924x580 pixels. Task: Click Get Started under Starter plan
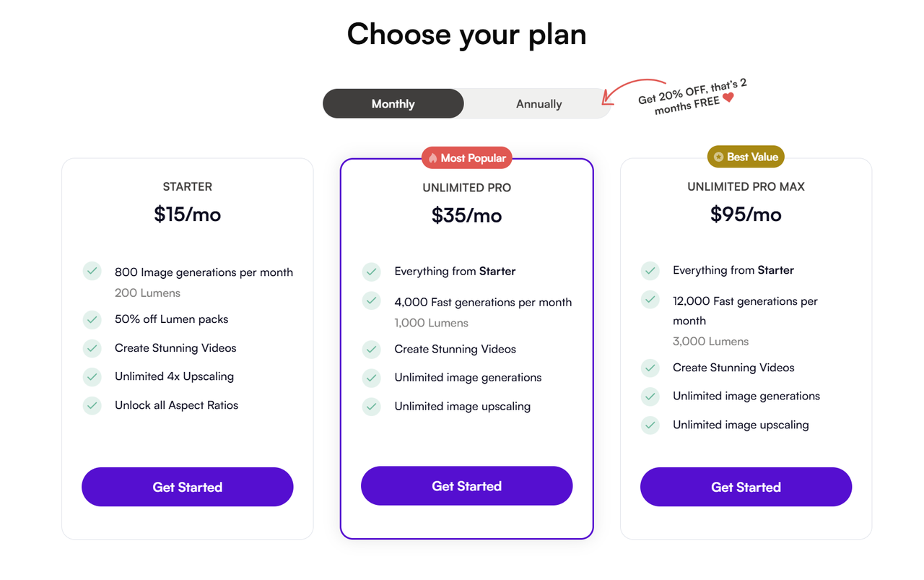click(188, 487)
